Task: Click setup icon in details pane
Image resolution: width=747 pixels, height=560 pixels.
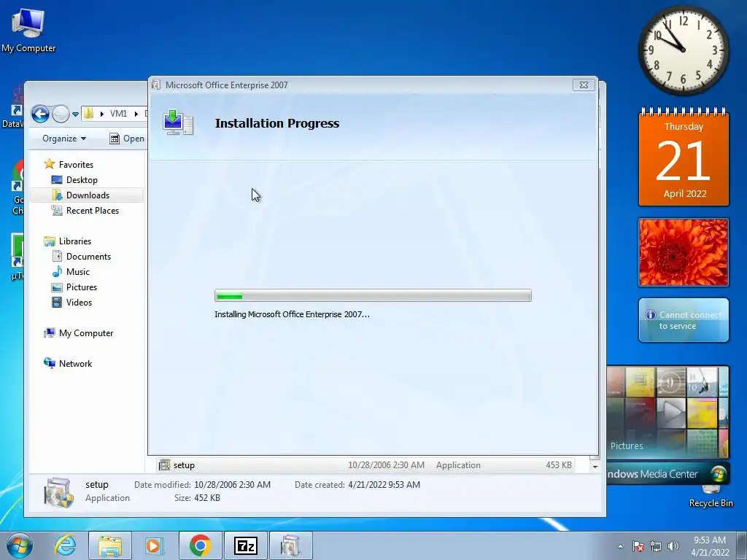Action: click(58, 492)
